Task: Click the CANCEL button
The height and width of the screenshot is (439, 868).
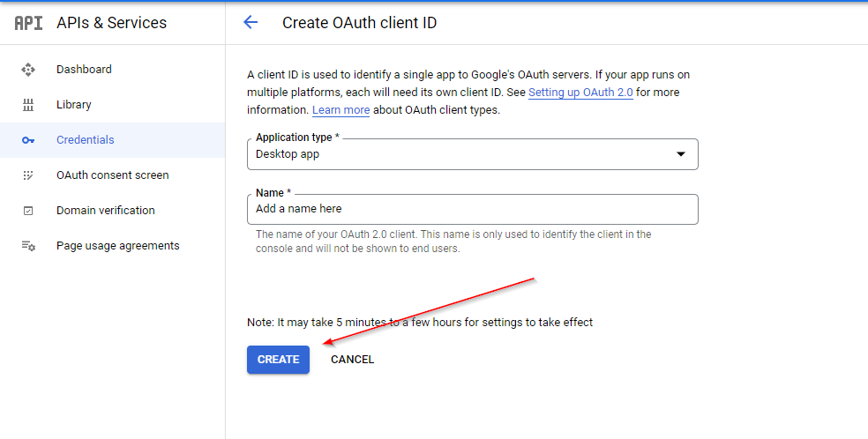Action: pyautogui.click(x=352, y=360)
